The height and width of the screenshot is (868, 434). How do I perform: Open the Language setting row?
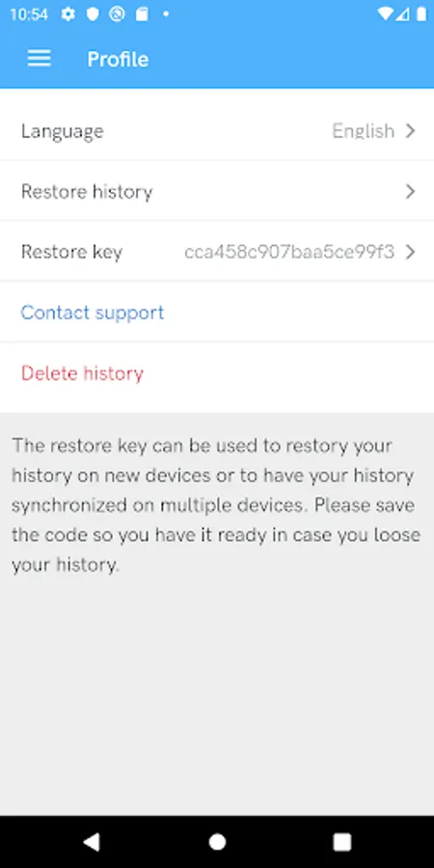(217, 131)
